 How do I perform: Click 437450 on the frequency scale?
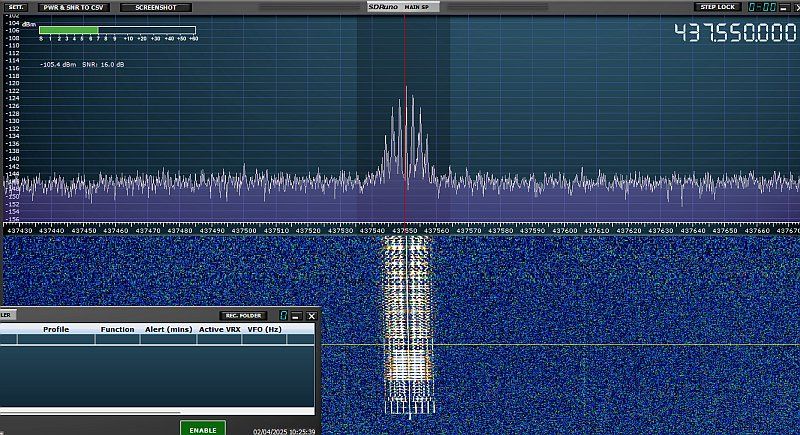pyautogui.click(x=84, y=231)
